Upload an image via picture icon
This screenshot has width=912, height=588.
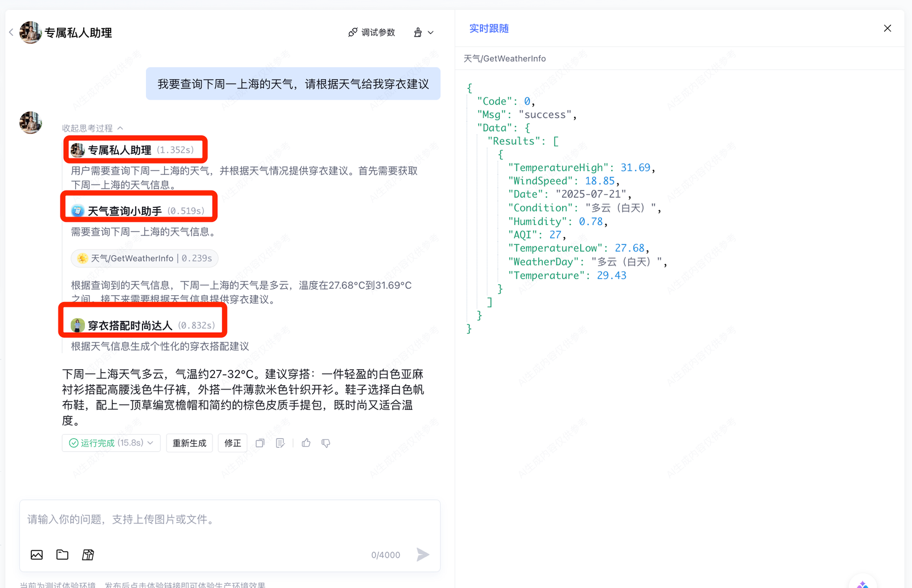tap(37, 554)
